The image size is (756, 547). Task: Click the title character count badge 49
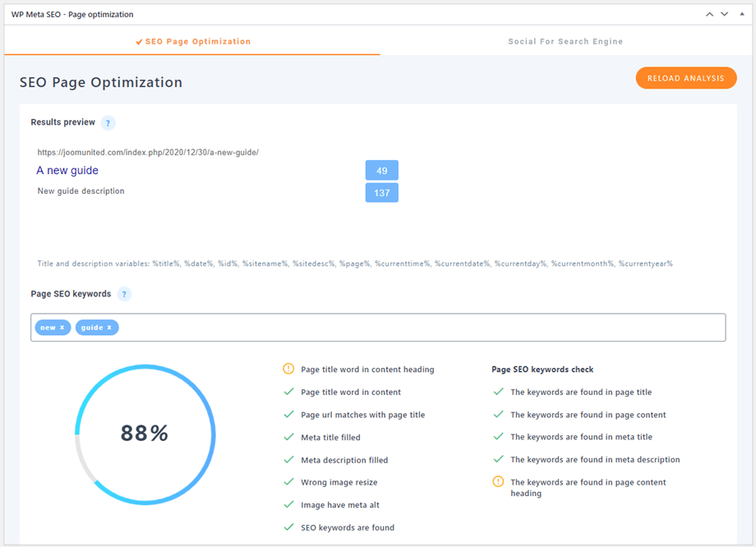point(381,171)
